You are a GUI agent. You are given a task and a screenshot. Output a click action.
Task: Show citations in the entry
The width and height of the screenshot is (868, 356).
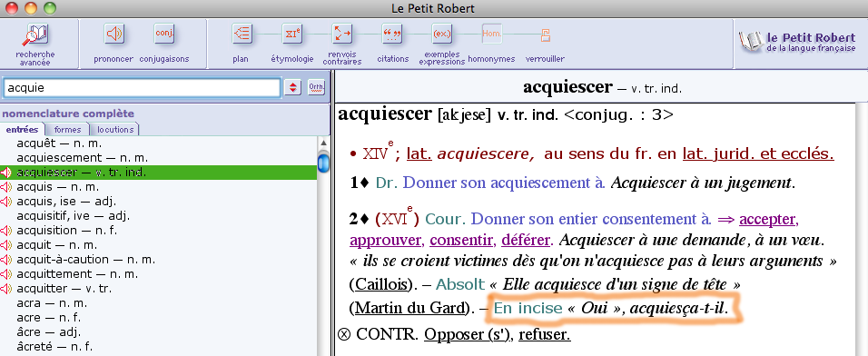[392, 34]
